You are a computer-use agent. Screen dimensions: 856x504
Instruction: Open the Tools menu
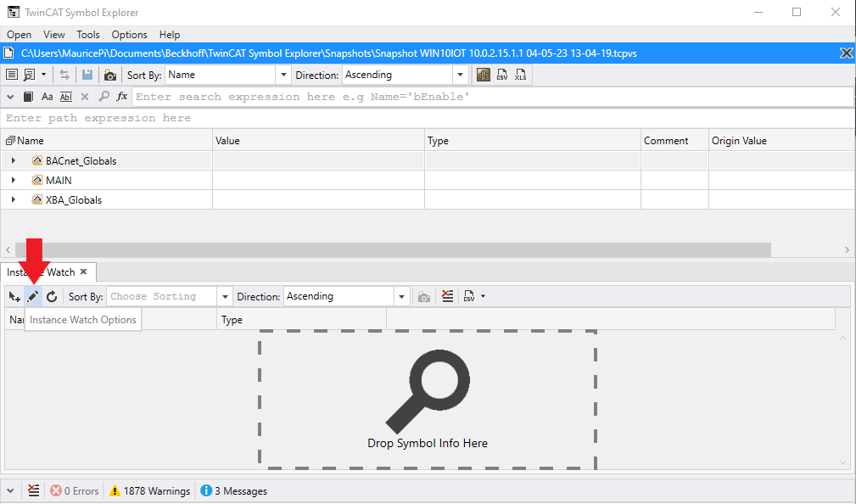pyautogui.click(x=88, y=35)
